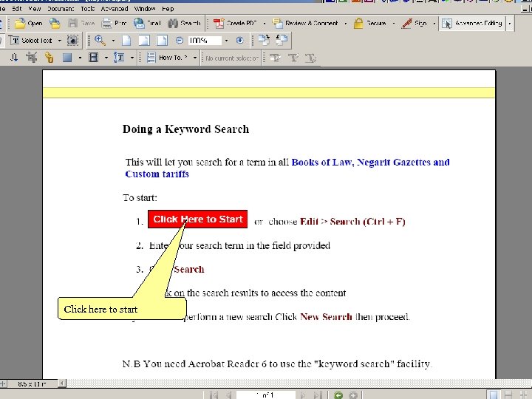This screenshot has height=399, width=532.
Task: Open the Help menu
Action: click(x=168, y=9)
